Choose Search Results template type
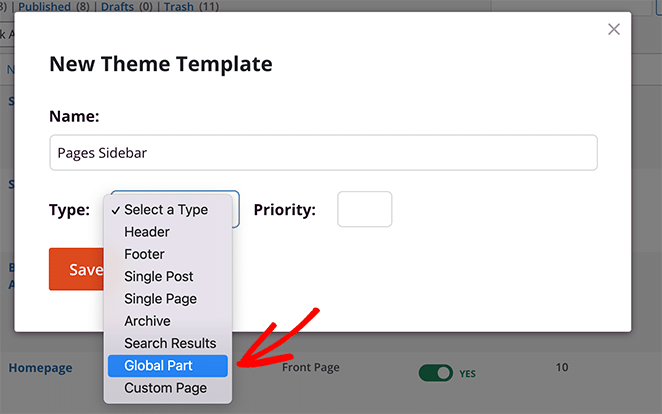The image size is (662, 414). (170, 343)
